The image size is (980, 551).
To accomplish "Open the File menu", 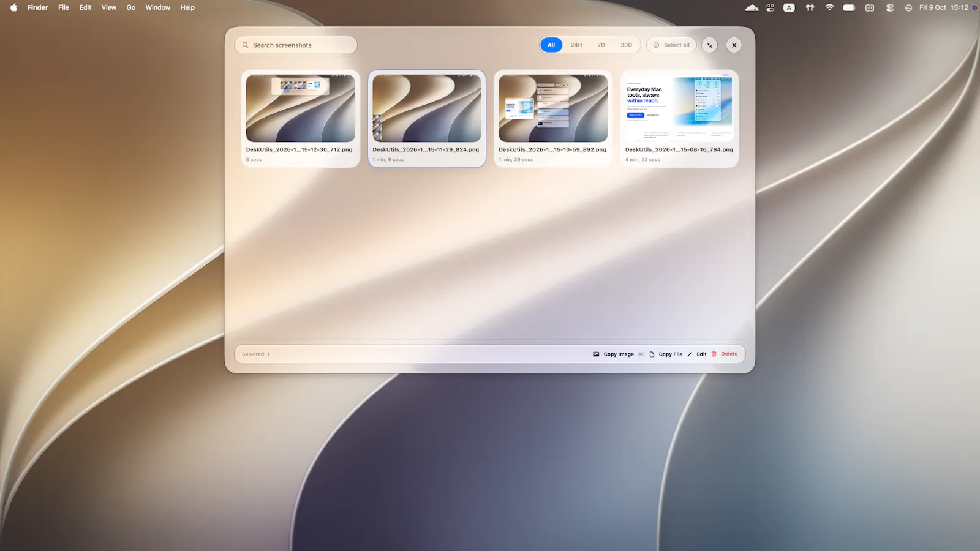I will (x=64, y=7).
